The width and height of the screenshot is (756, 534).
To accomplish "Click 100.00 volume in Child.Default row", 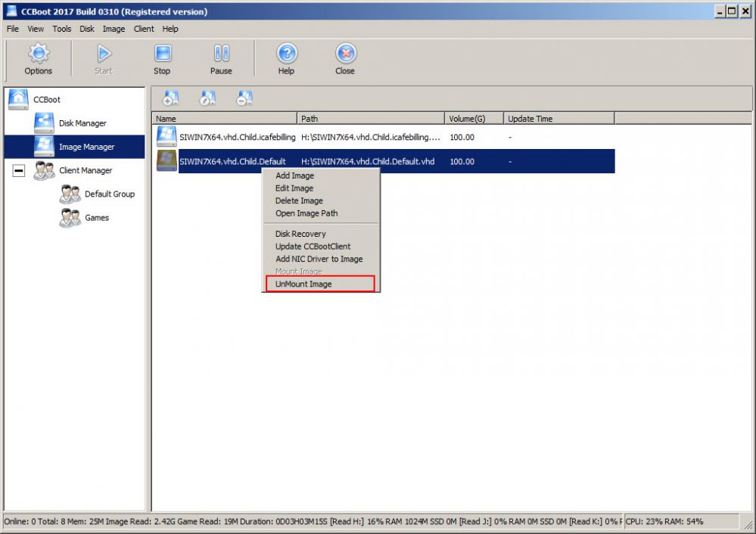I will [x=462, y=161].
